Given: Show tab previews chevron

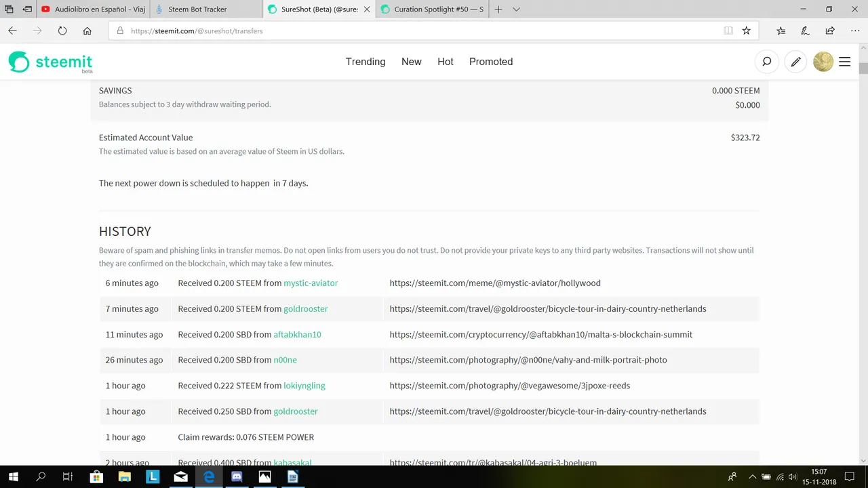Looking at the screenshot, I should point(516,9).
